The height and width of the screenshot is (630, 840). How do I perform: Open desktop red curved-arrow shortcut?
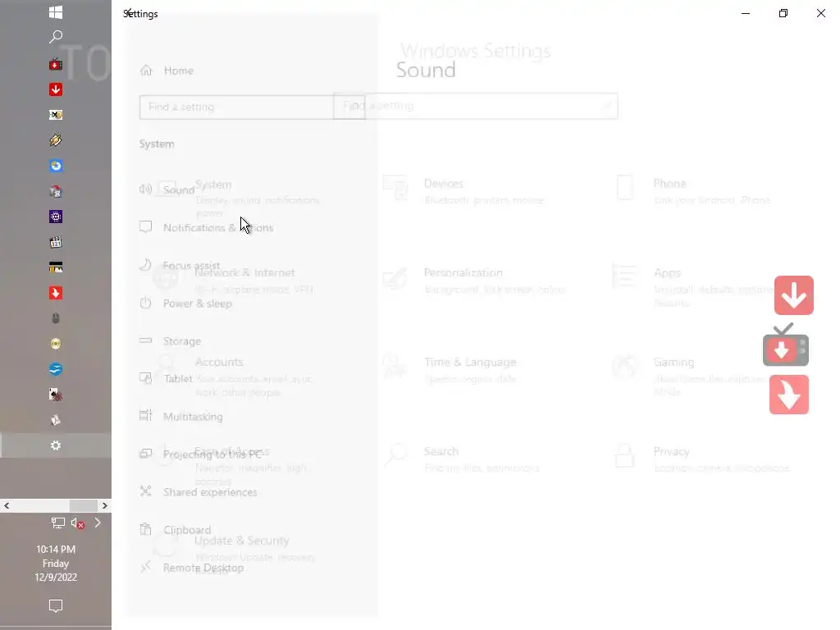789,395
